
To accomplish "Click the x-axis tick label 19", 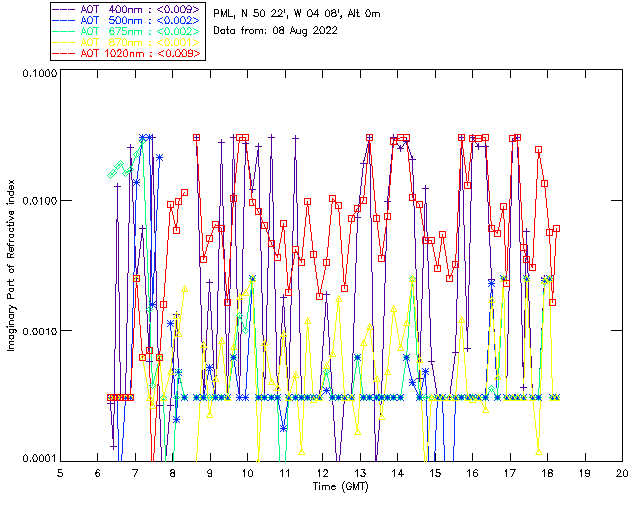I will tap(585, 473).
